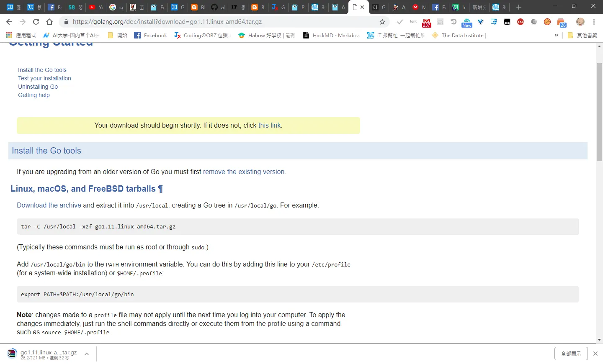Open download item options arrow for go1.11 file
This screenshot has height=364, width=603.
tap(87, 354)
